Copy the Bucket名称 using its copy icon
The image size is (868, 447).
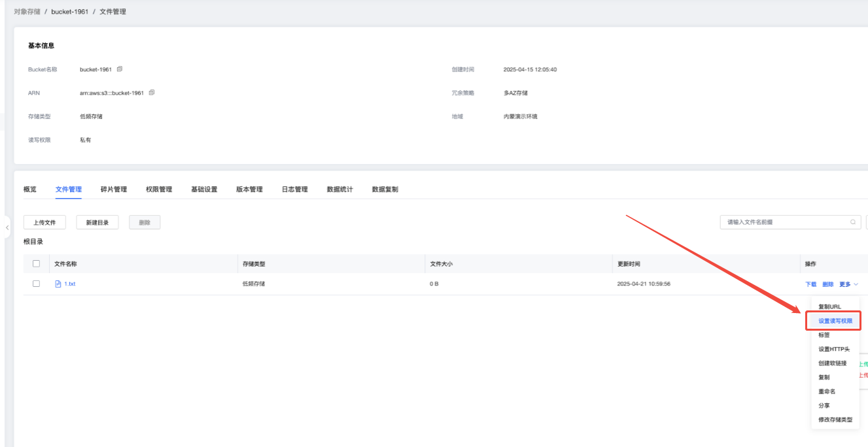(120, 69)
